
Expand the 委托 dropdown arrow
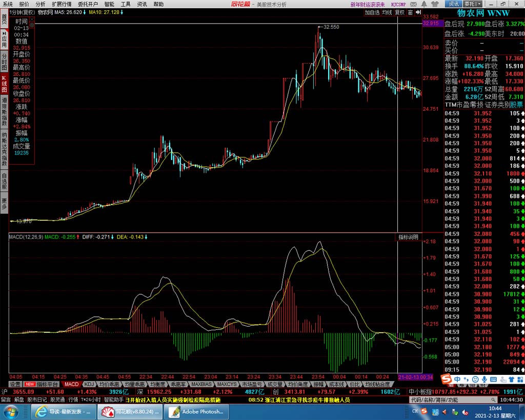479,4
